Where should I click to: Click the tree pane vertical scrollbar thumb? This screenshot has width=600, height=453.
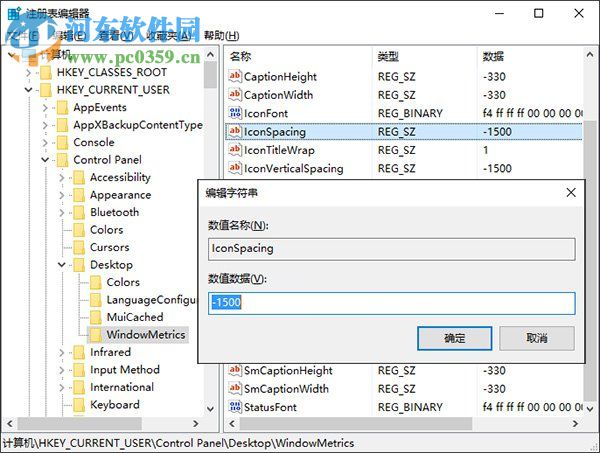[210, 75]
